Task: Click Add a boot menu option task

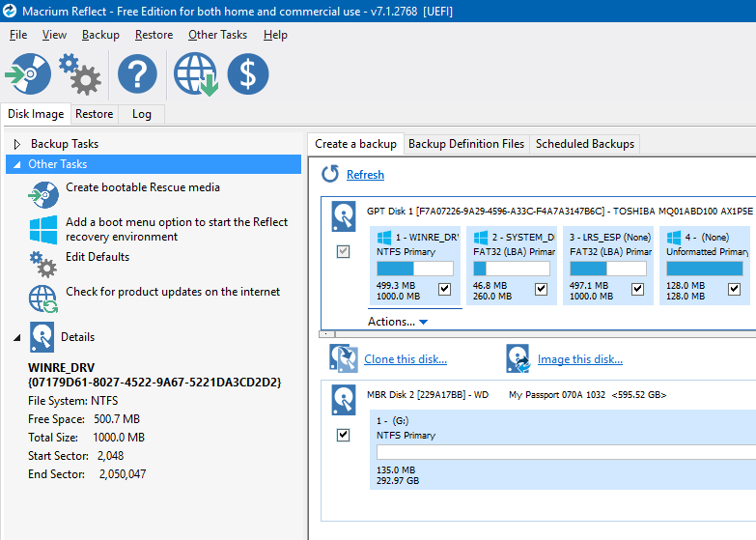Action: [177, 229]
